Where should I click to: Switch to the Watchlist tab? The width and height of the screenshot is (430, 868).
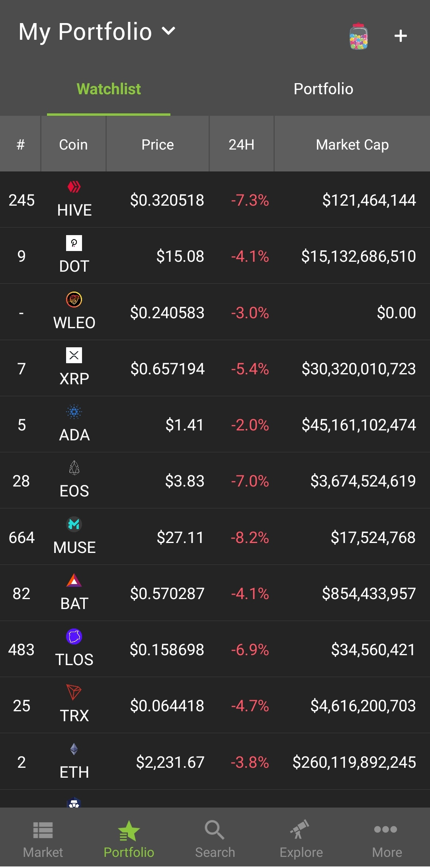pos(109,89)
